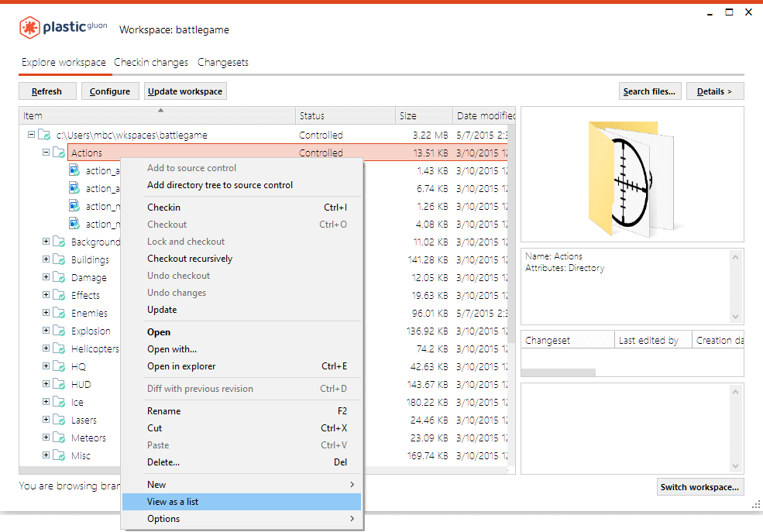Toggle the Details > panel button
The image size is (763, 532).
(x=715, y=91)
